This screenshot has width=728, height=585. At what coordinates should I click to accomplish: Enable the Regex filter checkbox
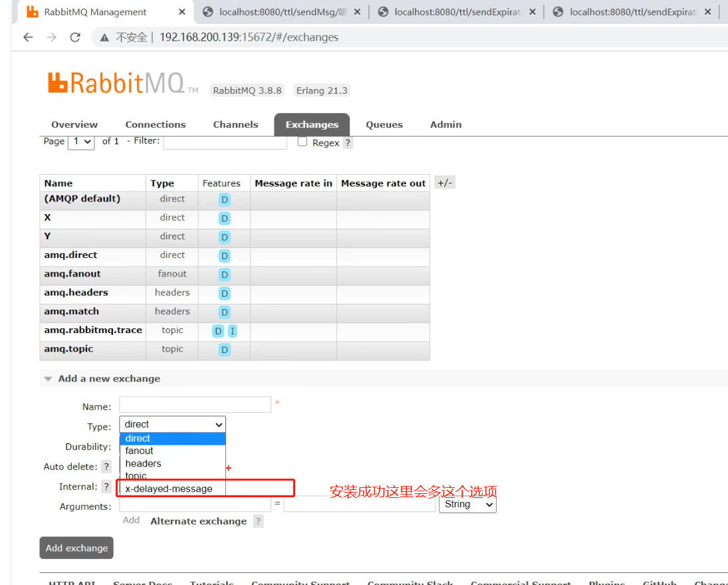[x=303, y=142]
